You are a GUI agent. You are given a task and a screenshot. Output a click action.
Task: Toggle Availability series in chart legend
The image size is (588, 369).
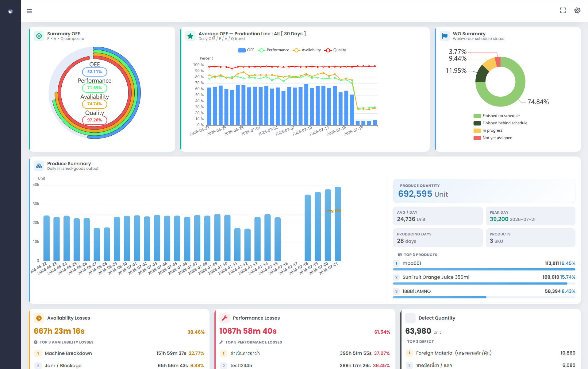(307, 50)
